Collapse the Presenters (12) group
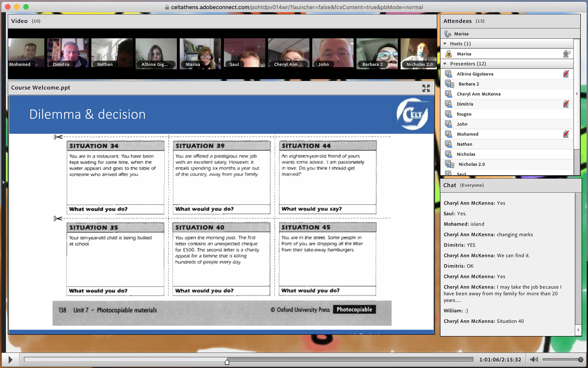The height and width of the screenshot is (368, 588). (x=445, y=64)
